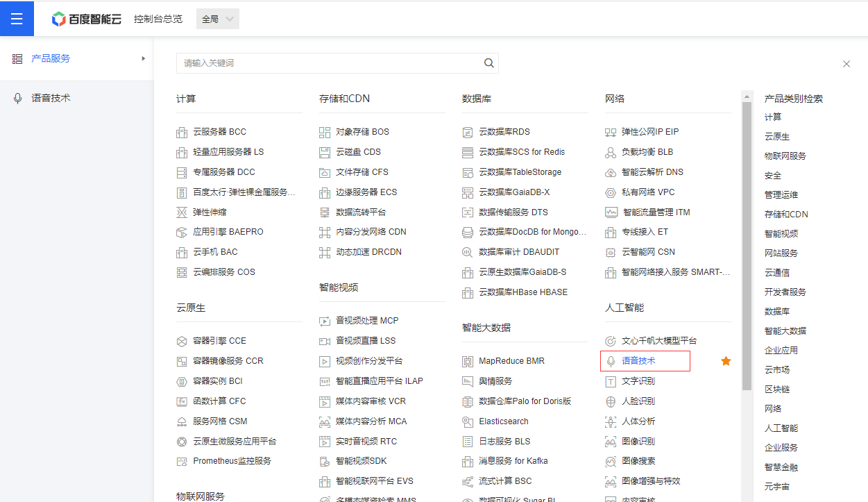Open 专属服务器 DCC link
This screenshot has width=868, height=502.
pos(224,172)
